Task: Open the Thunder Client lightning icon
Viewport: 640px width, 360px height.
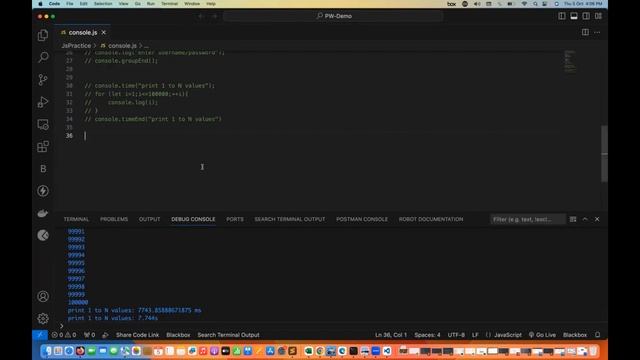Action: 43,191
